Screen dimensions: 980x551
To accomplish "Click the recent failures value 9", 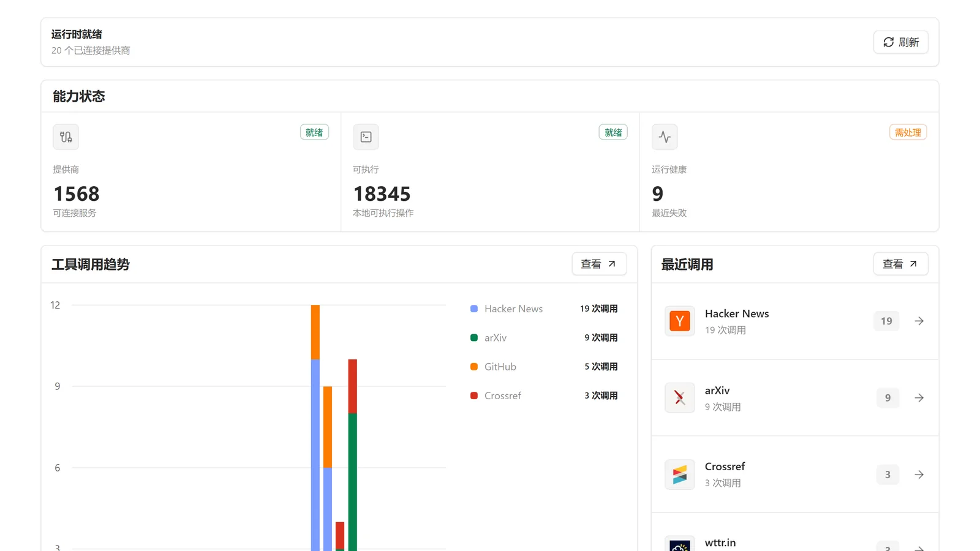I will tap(658, 194).
